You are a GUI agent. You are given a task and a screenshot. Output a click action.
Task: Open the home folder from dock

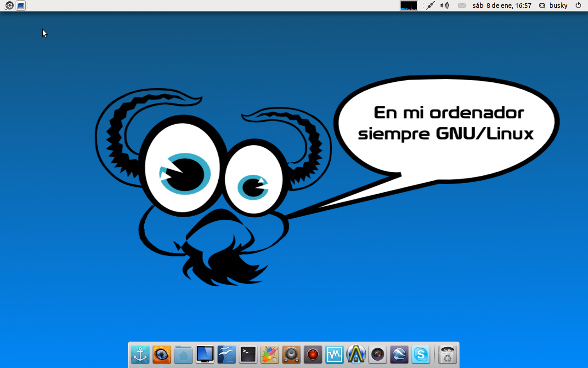[x=183, y=355]
